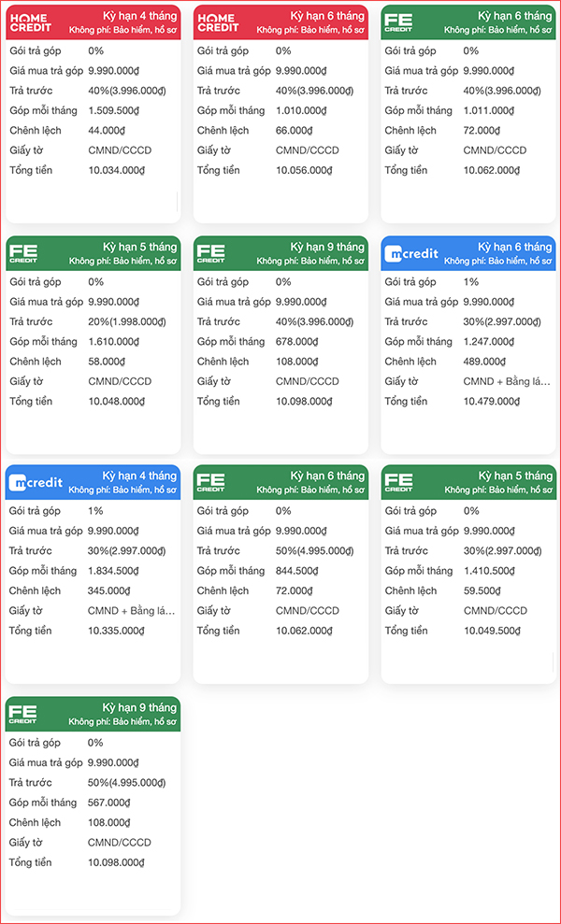Click FE Credit logo on card with 1.610.000₫ monthly
561x924 pixels.
click(x=22, y=254)
